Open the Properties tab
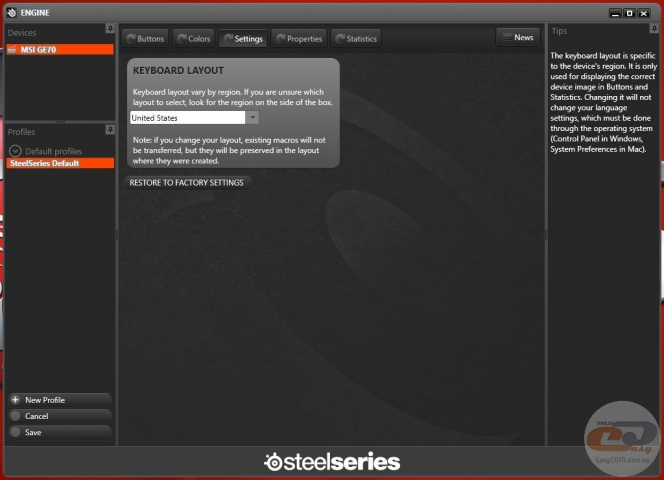664x480 pixels. [299, 39]
